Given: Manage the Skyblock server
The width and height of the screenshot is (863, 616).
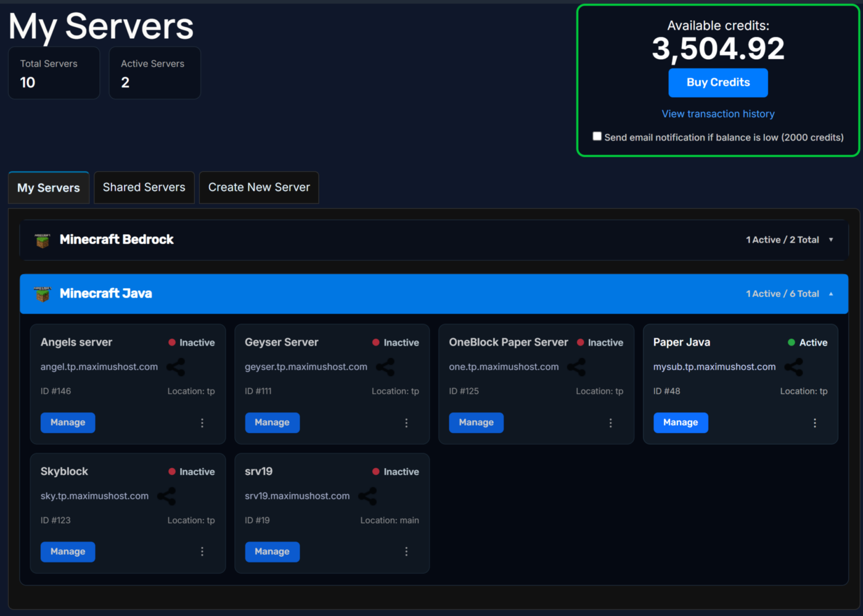Looking at the screenshot, I should point(68,552).
